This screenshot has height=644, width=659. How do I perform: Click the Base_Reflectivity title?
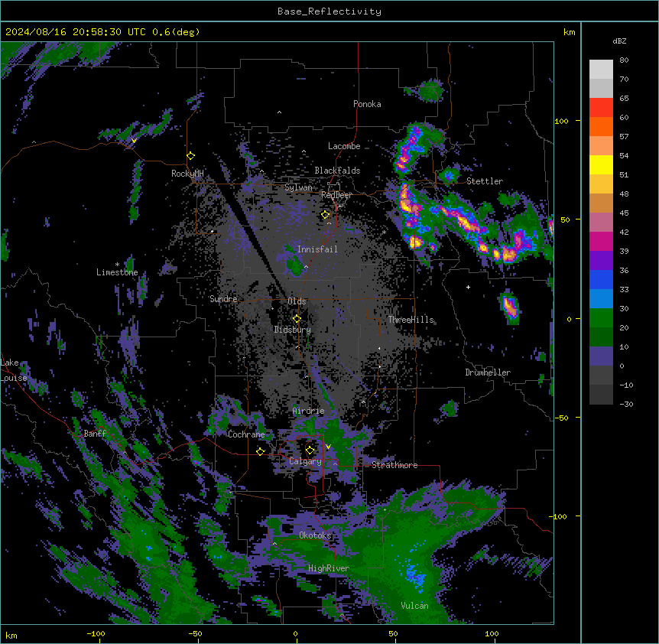[x=329, y=11]
